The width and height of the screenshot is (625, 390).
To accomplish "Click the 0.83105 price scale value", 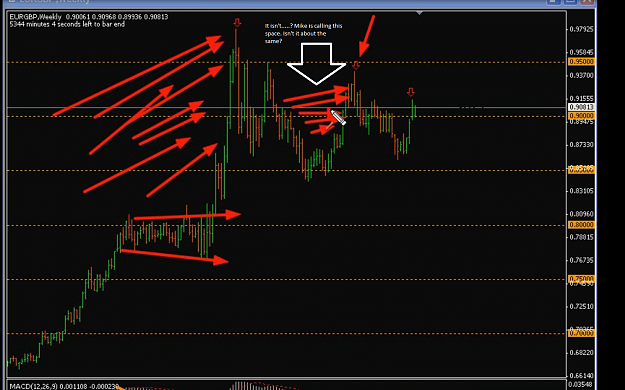I will tap(582, 191).
